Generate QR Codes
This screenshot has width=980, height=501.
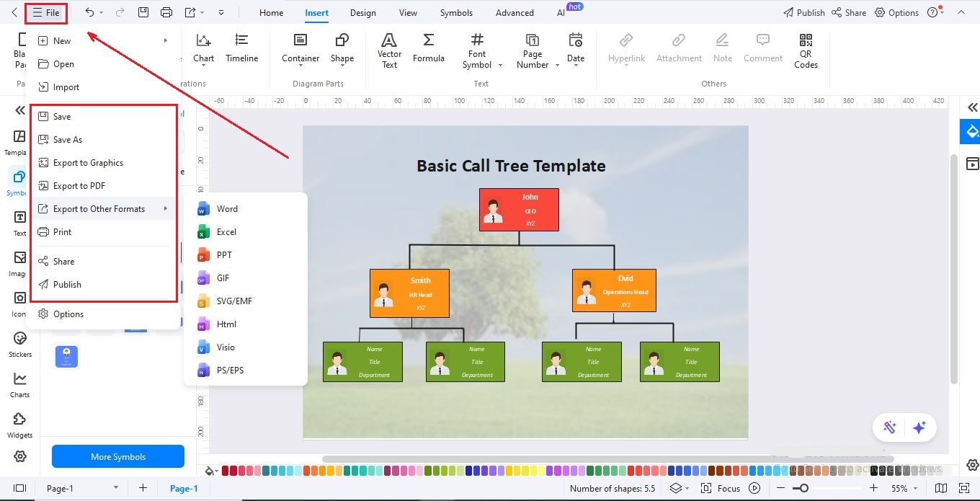coord(805,50)
